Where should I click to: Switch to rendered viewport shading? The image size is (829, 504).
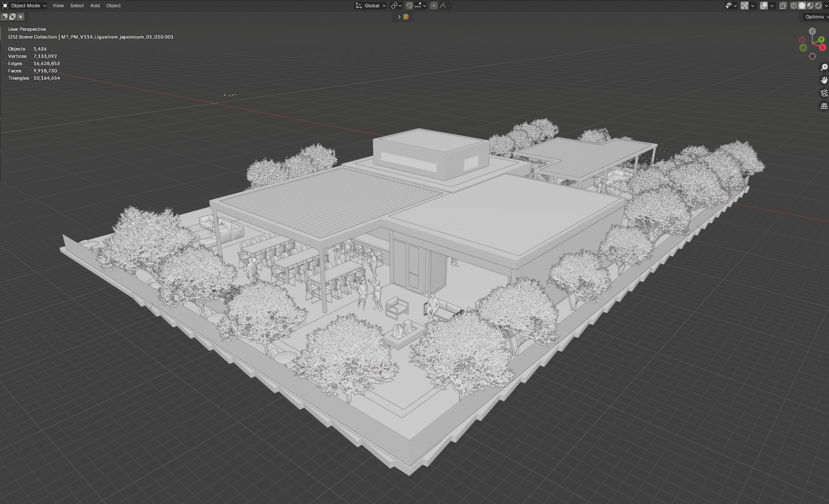tap(818, 6)
